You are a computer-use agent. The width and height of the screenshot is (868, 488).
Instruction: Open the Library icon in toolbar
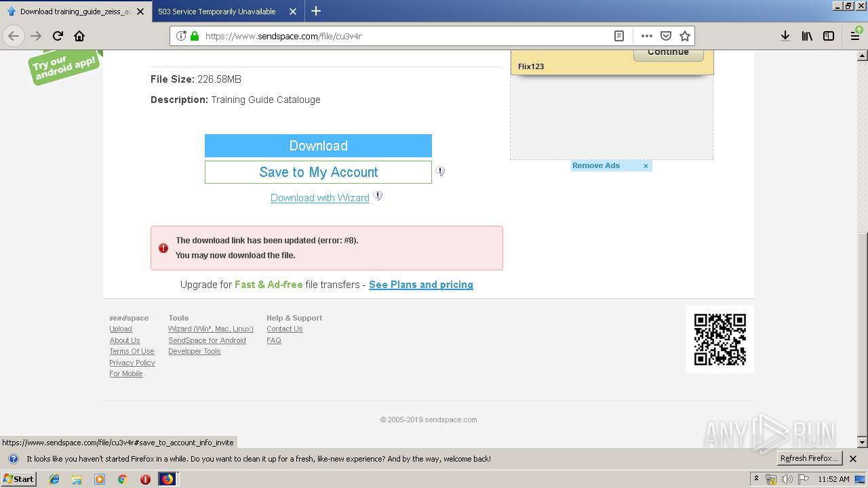pyautogui.click(x=807, y=36)
